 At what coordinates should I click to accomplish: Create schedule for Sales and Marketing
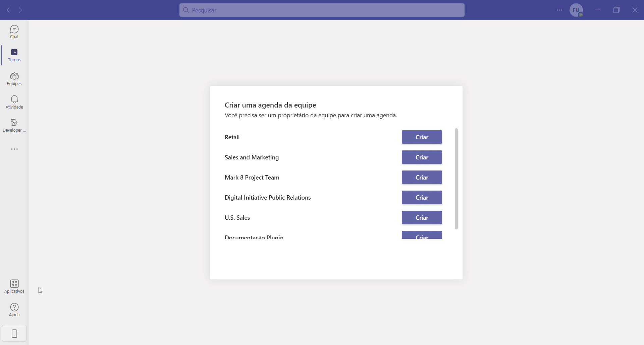coord(422,157)
